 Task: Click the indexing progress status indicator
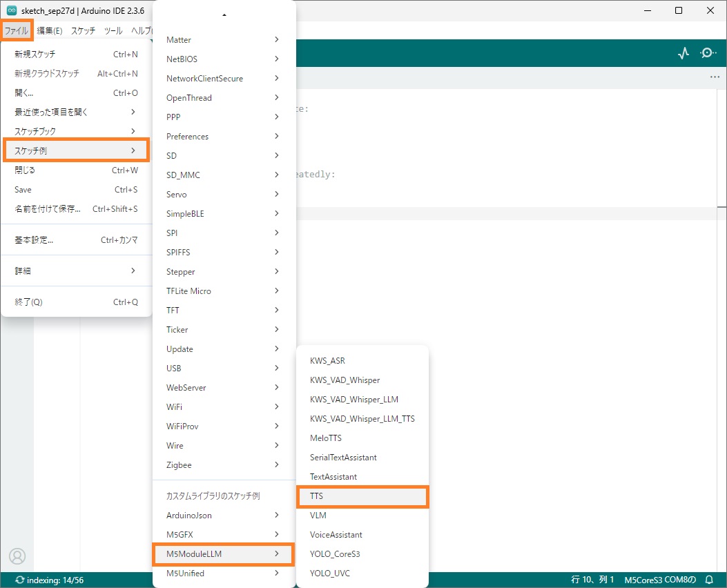(x=48, y=580)
